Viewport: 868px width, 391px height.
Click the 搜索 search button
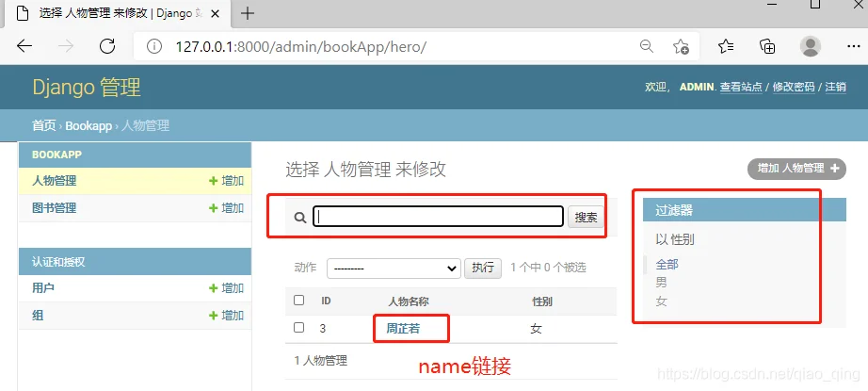click(586, 217)
